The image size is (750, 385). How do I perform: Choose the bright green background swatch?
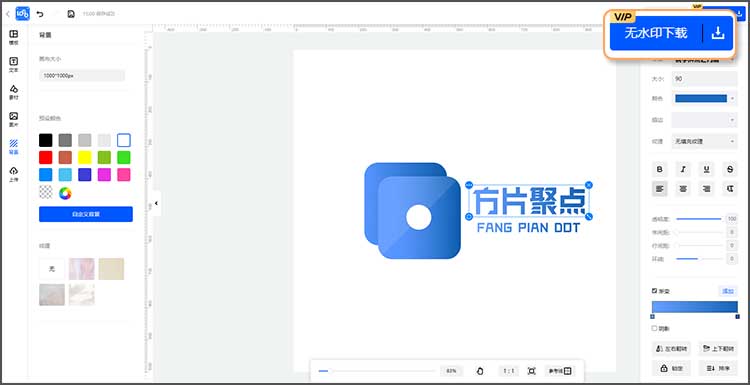click(x=124, y=157)
